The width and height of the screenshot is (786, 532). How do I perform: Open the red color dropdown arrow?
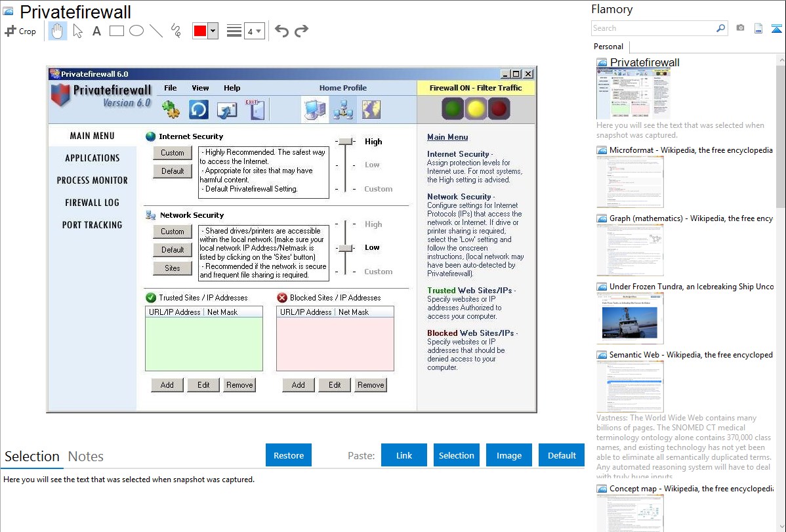(213, 31)
